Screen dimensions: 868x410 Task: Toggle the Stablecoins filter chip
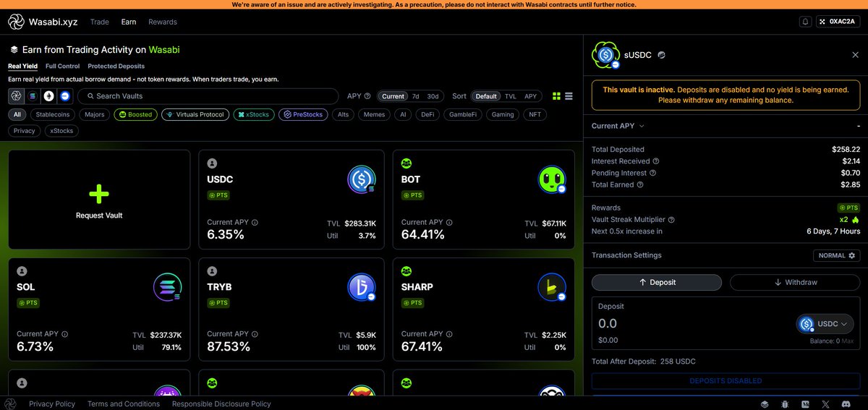tap(54, 114)
